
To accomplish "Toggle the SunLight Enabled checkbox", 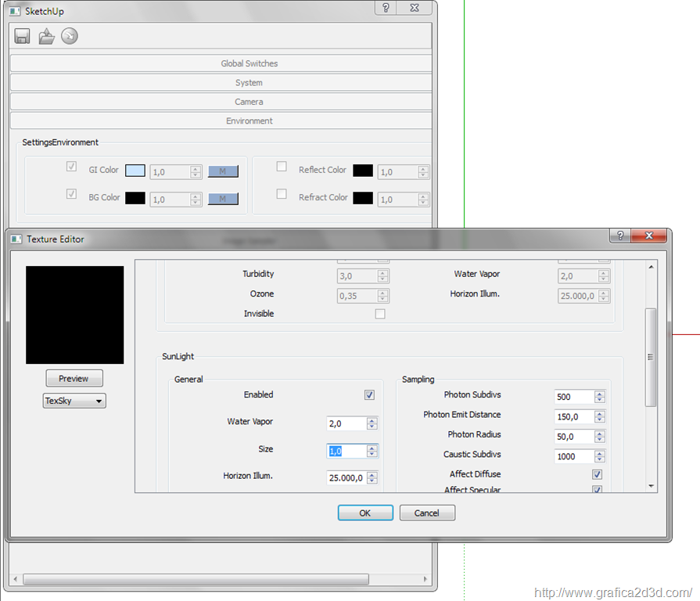I will click(x=369, y=395).
